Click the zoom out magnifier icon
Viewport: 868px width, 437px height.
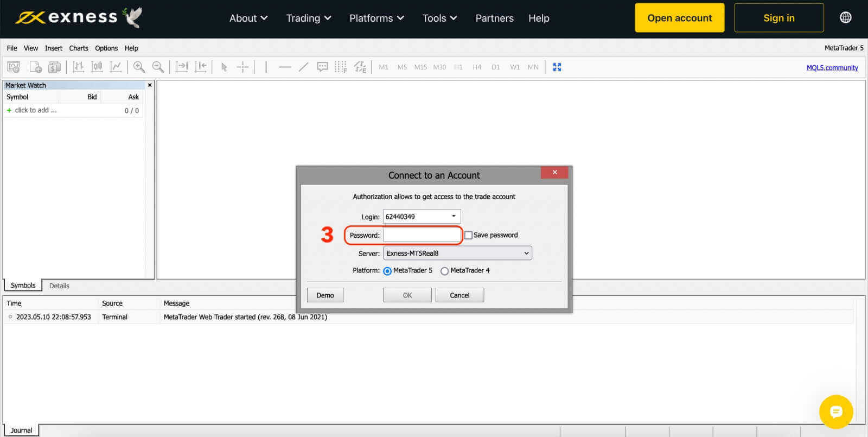click(x=158, y=67)
